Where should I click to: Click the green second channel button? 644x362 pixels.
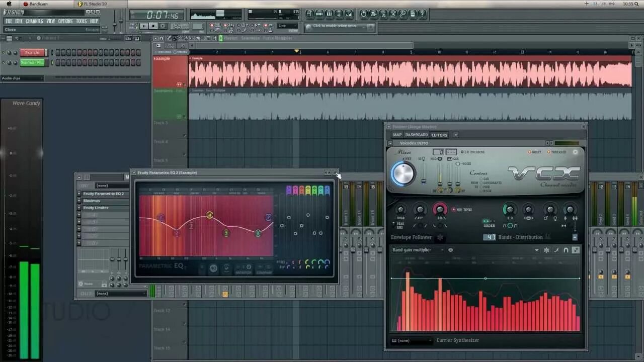pos(32,62)
